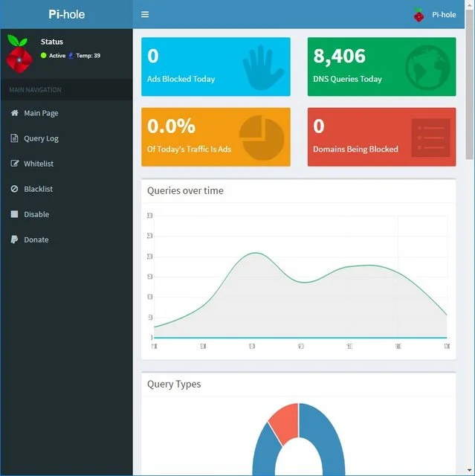Open the Donate link
Image resolution: width=475 pixels, height=476 pixels.
pyautogui.click(x=36, y=239)
